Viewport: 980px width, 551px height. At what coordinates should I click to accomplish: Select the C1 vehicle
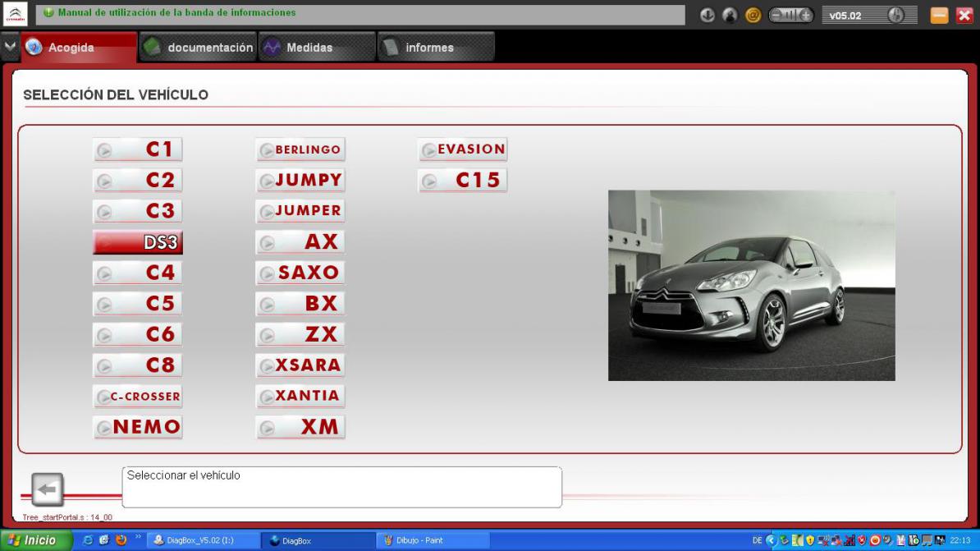pos(138,149)
